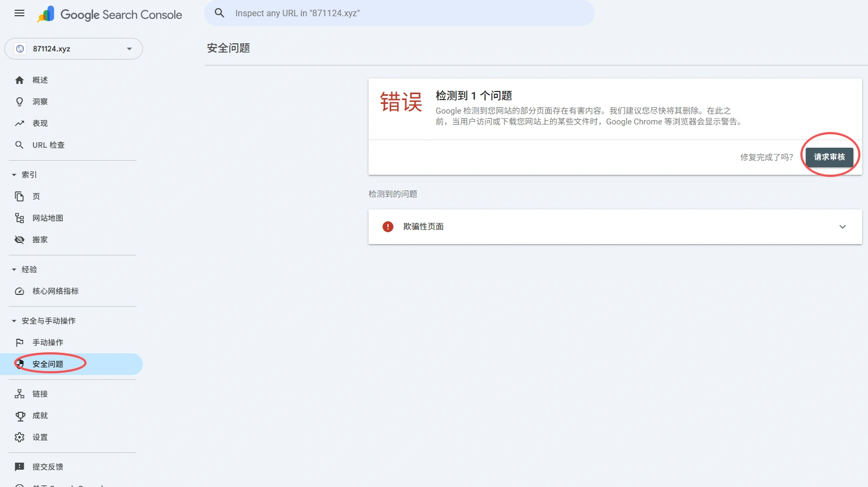Open the 成就 (Achievements) section
Screen dimensions: 868x487
[x=40, y=415]
